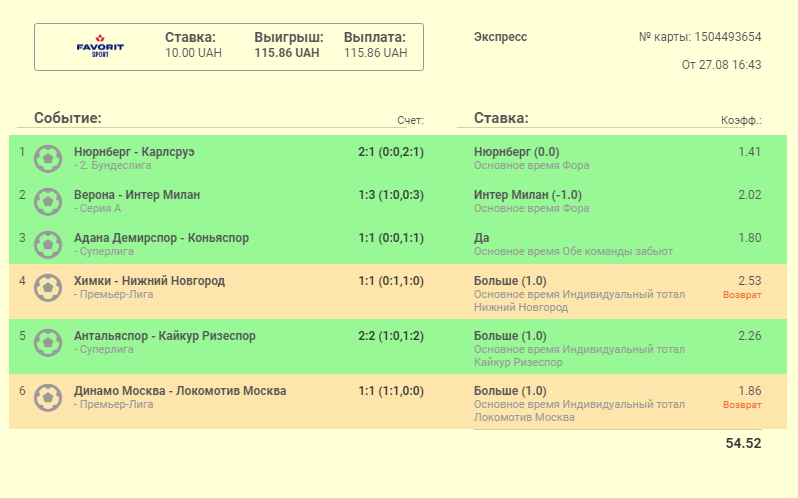Click the bet Нюрнберг (0.0)

tap(517, 152)
